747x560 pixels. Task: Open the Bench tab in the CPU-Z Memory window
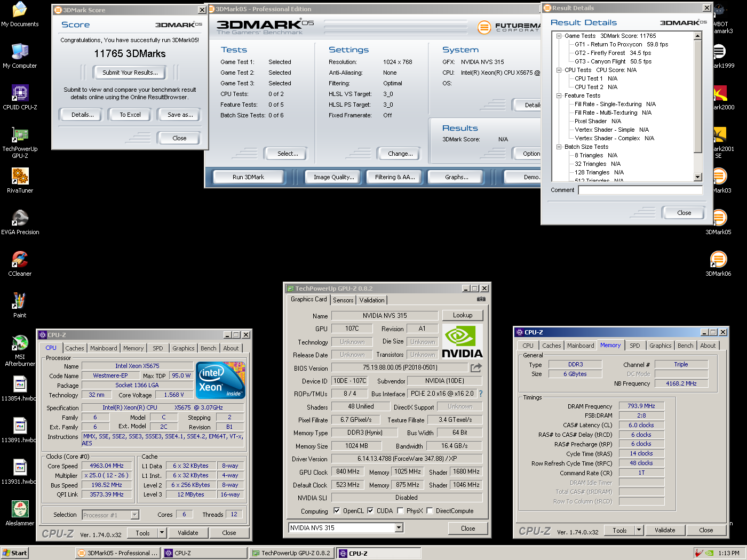[686, 346]
